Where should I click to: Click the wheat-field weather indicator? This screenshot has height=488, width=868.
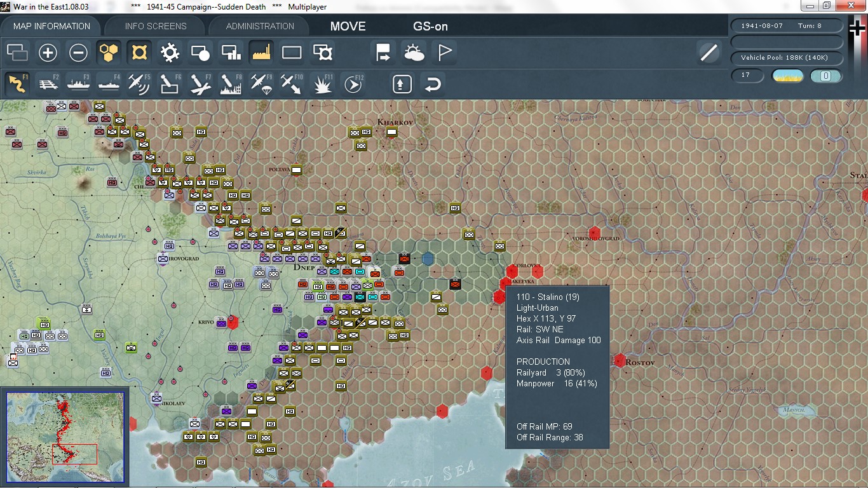pyautogui.click(x=787, y=76)
